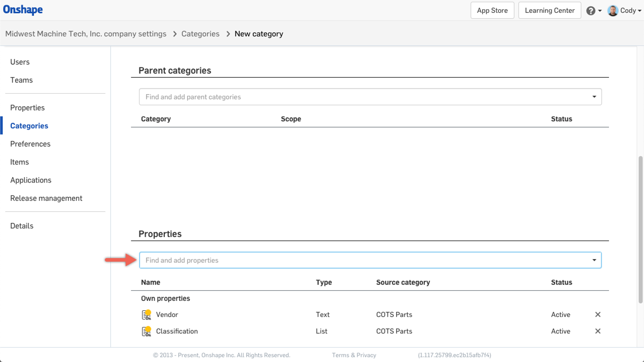This screenshot has height=362, width=644.
Task: Open the help menu question mark icon
Action: coord(590,10)
